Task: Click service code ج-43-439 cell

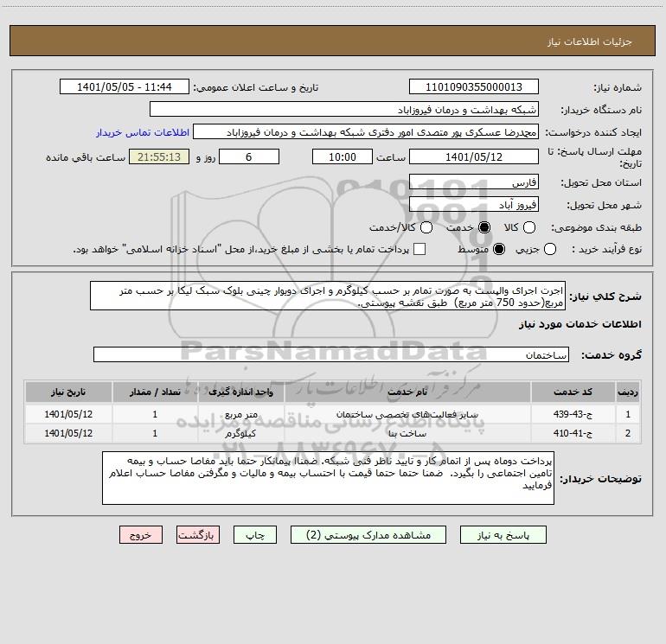Action: coord(573,414)
